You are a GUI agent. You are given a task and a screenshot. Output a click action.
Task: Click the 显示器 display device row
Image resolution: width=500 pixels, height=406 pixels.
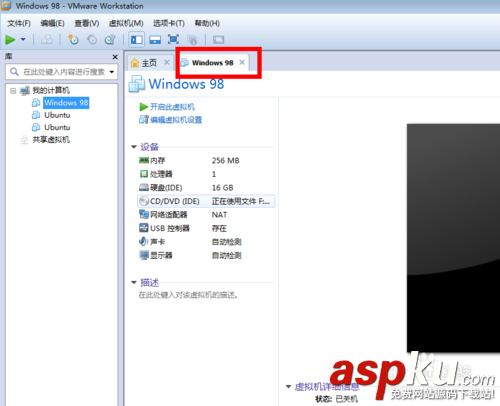coord(206,255)
